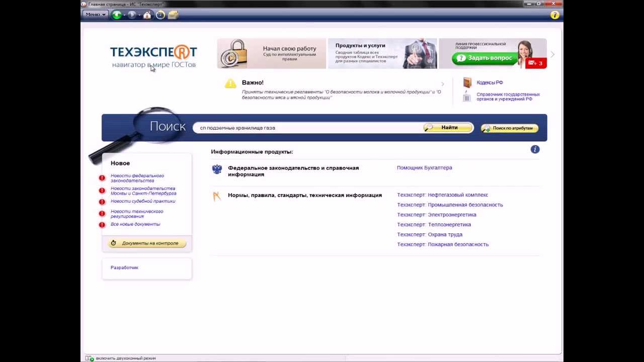Open the technical regulations news text
Viewport: 644px width, 362px height.
point(342,95)
